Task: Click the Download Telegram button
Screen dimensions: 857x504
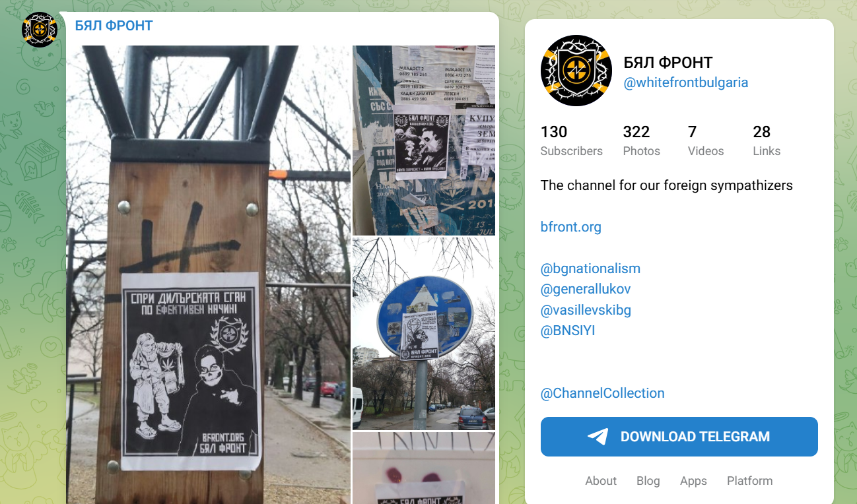Action: [x=679, y=437]
